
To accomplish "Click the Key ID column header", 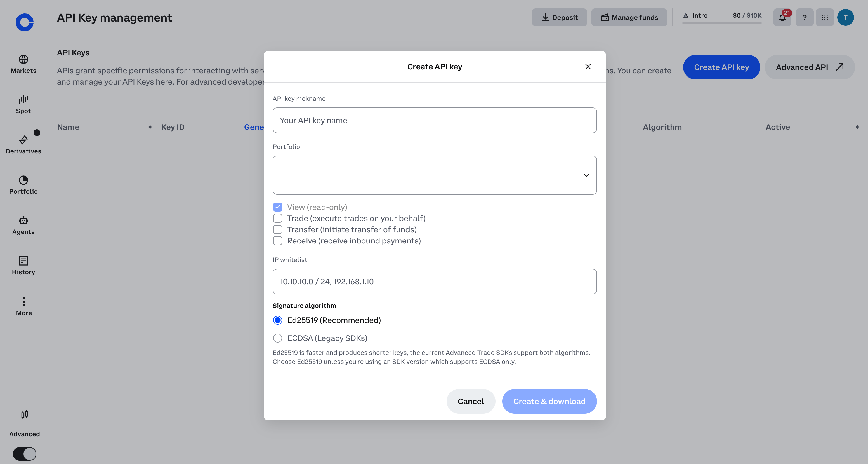I will [x=173, y=127].
